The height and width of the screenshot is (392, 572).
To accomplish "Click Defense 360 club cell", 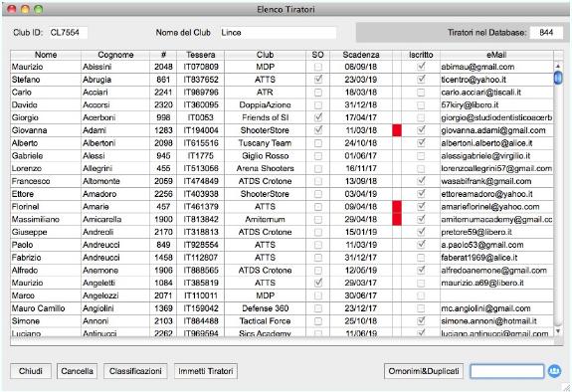I will (x=266, y=308).
